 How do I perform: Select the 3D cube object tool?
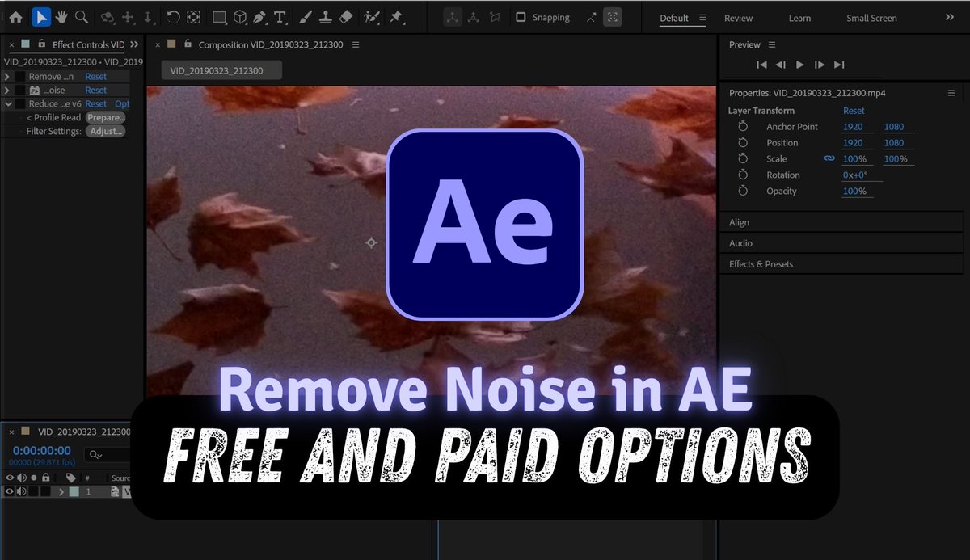click(x=240, y=17)
